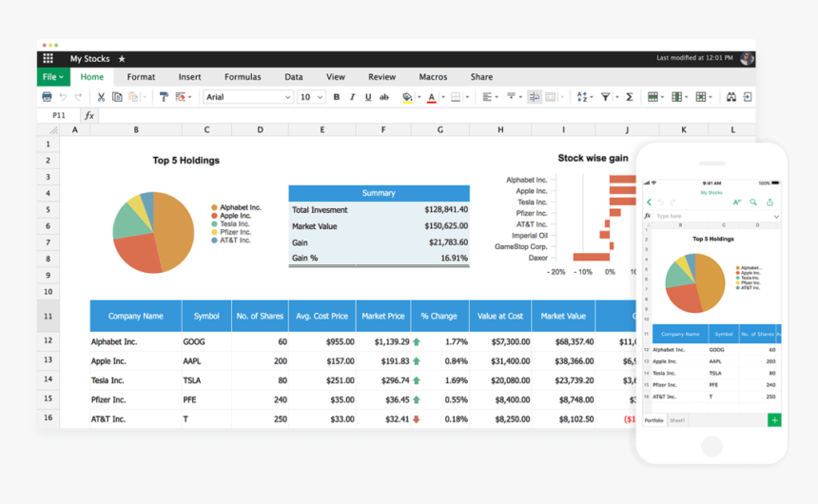Image resolution: width=818 pixels, height=504 pixels.
Task: Select row 11 header
Action: pos(48,316)
